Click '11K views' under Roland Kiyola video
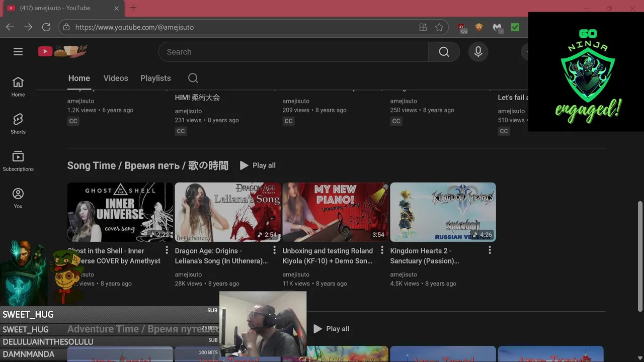This screenshot has height=362, width=644. click(297, 284)
